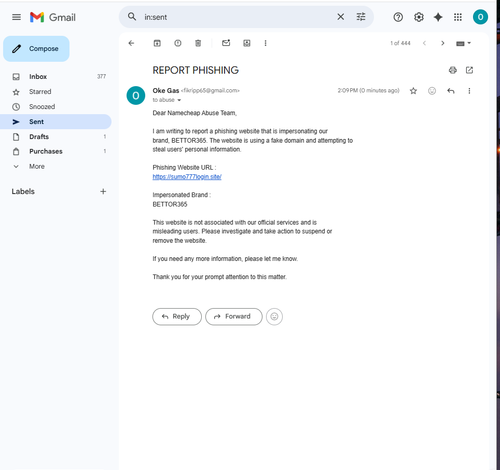Click the sender avatar O beside Oke Gas
This screenshot has height=470, width=500.
(x=136, y=96)
